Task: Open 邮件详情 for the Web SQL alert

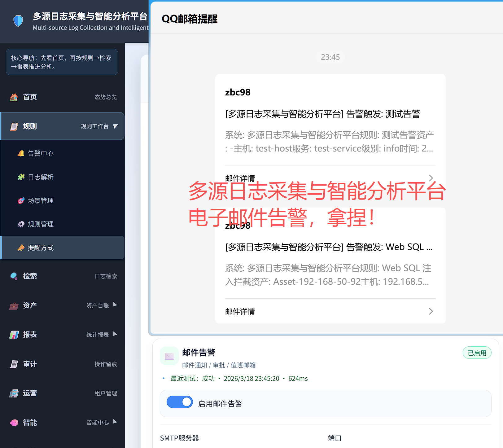Action: tap(330, 311)
